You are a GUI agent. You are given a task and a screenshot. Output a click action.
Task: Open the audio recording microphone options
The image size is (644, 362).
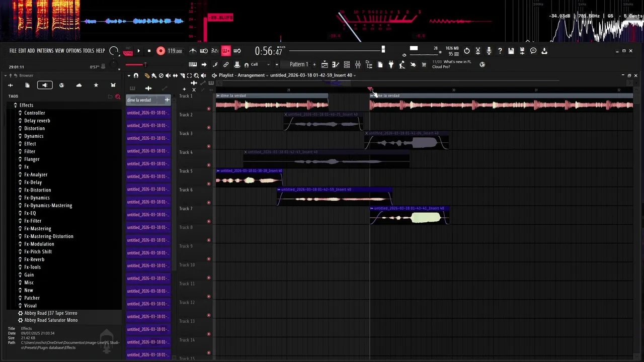point(489,51)
